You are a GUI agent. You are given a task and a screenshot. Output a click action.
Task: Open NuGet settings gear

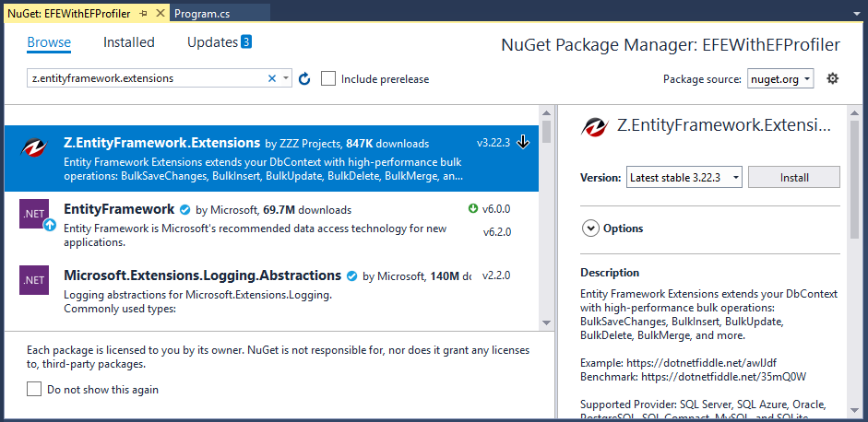coord(833,78)
